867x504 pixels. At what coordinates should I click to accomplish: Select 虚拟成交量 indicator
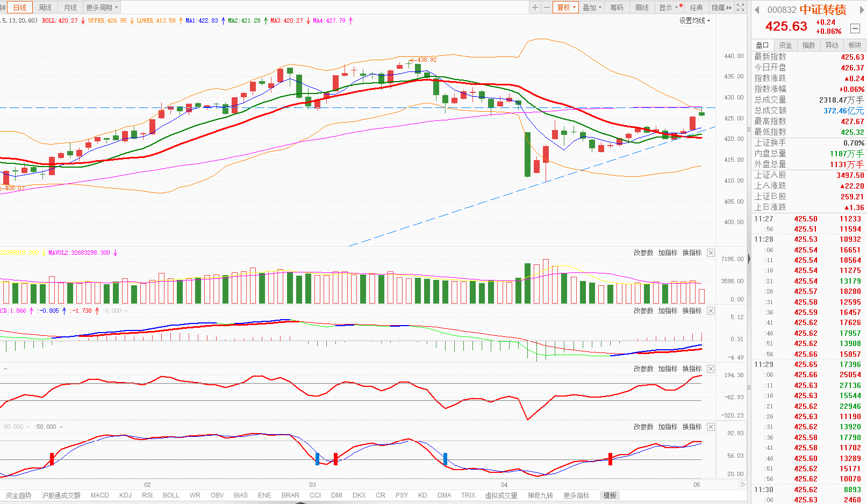(x=501, y=495)
